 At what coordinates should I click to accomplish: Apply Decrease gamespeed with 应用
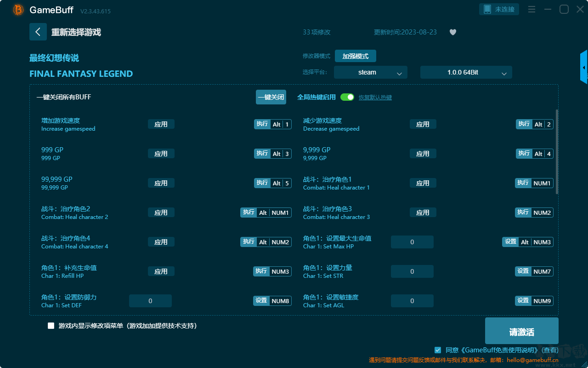coord(423,124)
